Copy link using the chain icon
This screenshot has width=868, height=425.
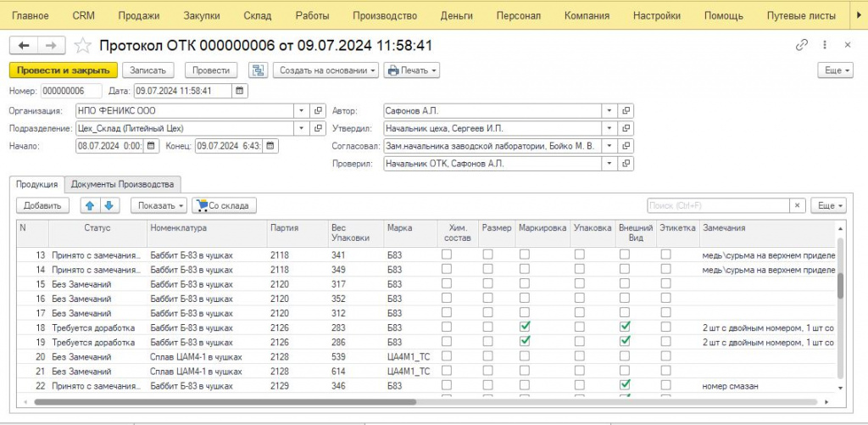point(801,46)
